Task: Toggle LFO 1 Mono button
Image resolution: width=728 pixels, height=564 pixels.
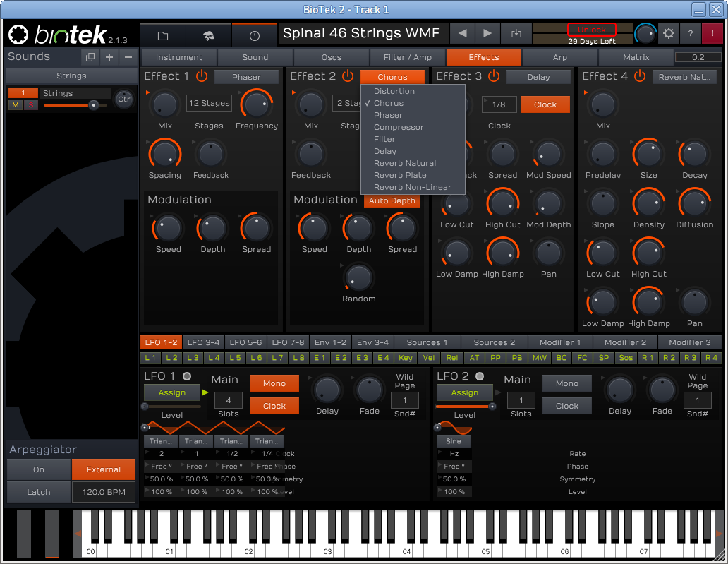Action: click(274, 383)
